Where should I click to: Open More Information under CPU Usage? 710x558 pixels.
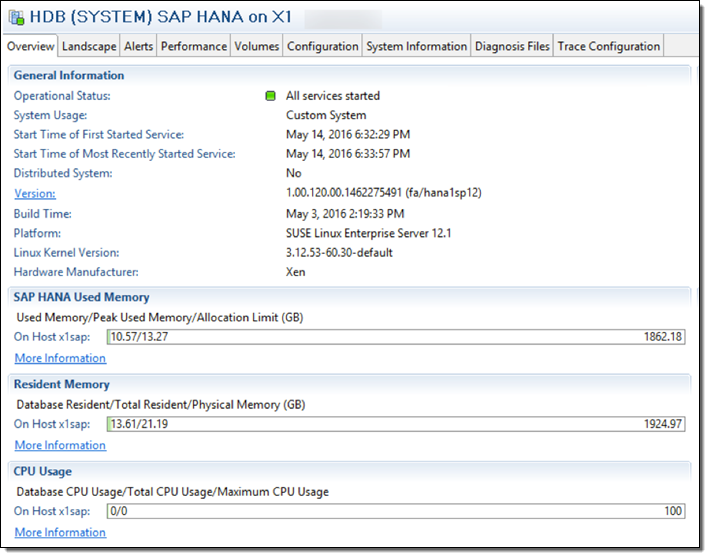pos(60,532)
